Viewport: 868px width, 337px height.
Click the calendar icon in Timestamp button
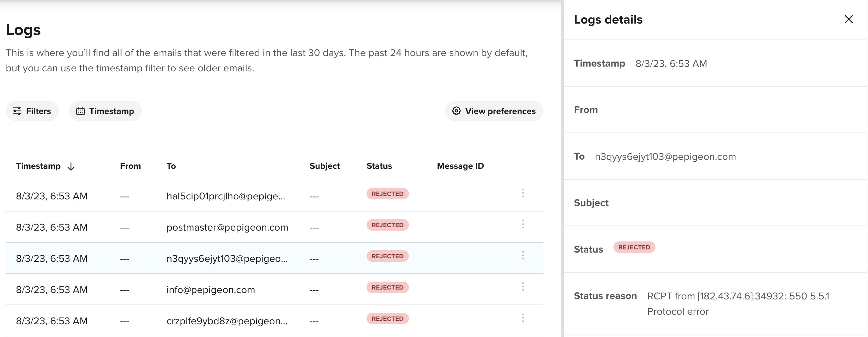(x=80, y=111)
